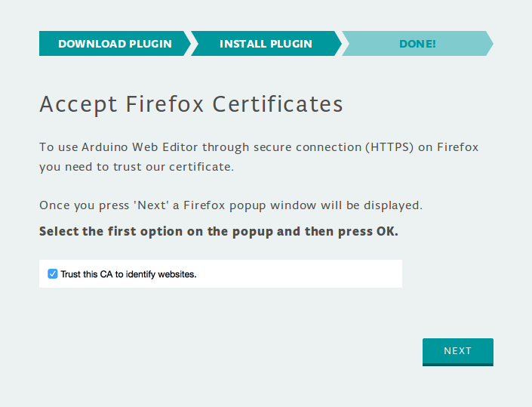Toggle the Trust this CA checkbox
Screen dimensions: 532x407
53,274
